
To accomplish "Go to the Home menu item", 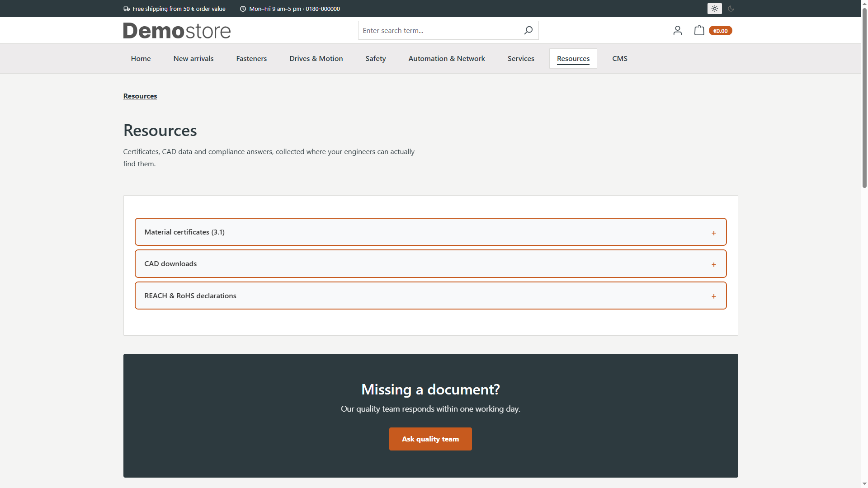I will (x=141, y=58).
